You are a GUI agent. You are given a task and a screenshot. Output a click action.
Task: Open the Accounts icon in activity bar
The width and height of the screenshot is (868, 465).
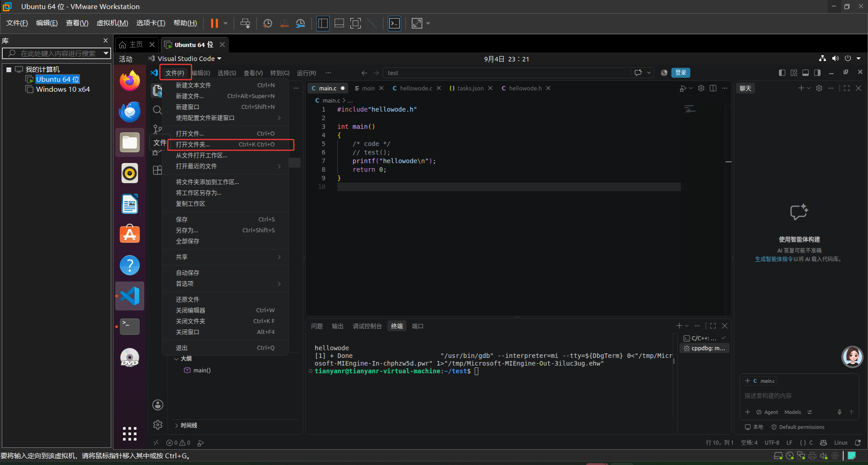pos(158,405)
